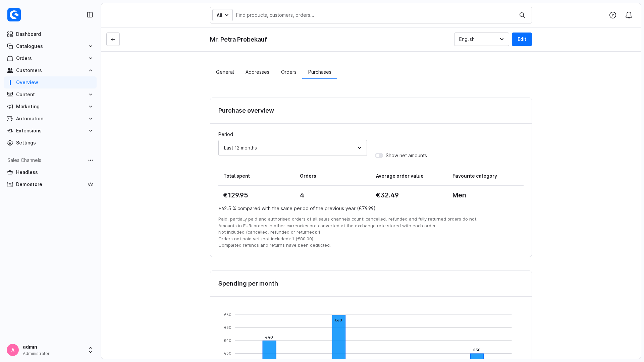Screen dimensions: 644x362
Task: Collapse the Customers menu chevron
Action: pyautogui.click(x=91, y=70)
